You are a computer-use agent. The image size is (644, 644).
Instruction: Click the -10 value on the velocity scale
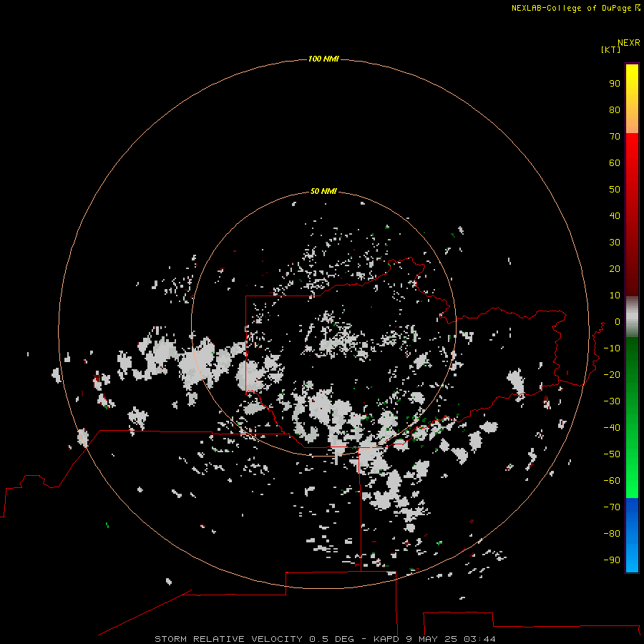612,348
